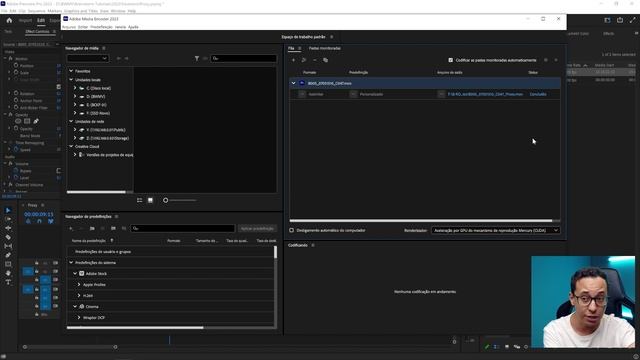Create a new preset with plus icon
The height and width of the screenshot is (360, 640).
71,228
